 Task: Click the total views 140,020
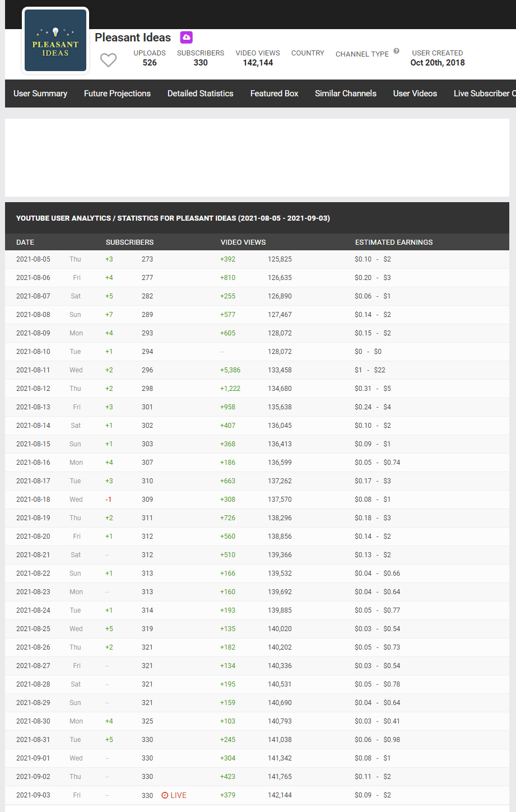pos(280,629)
